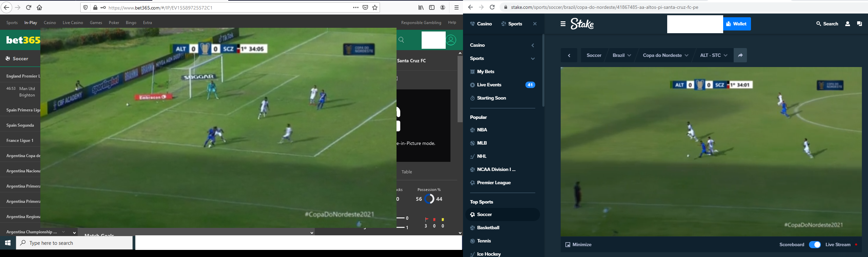Open bet365 Bingo tab
Viewport: 868px width, 257px height.
tap(131, 23)
